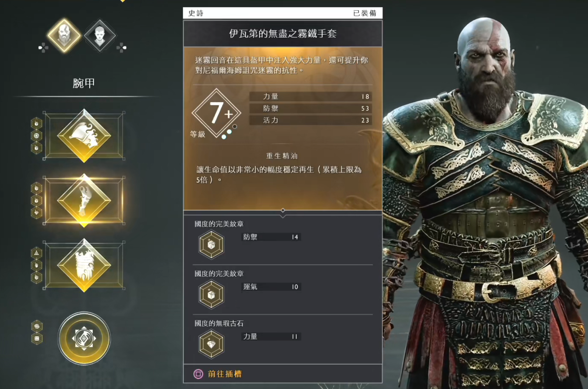
Task: Click the square button icon at panel bottom
Action: (x=198, y=374)
